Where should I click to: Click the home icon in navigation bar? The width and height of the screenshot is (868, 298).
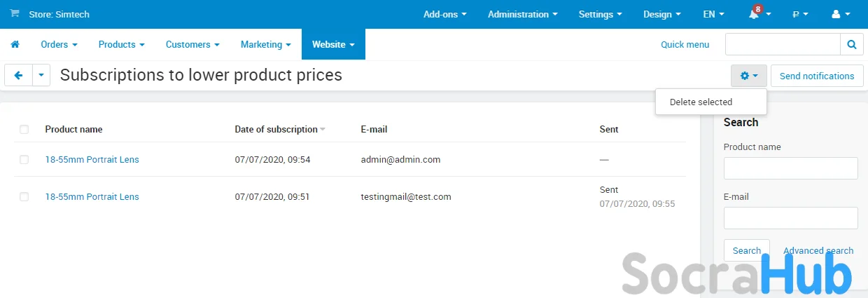(15, 44)
